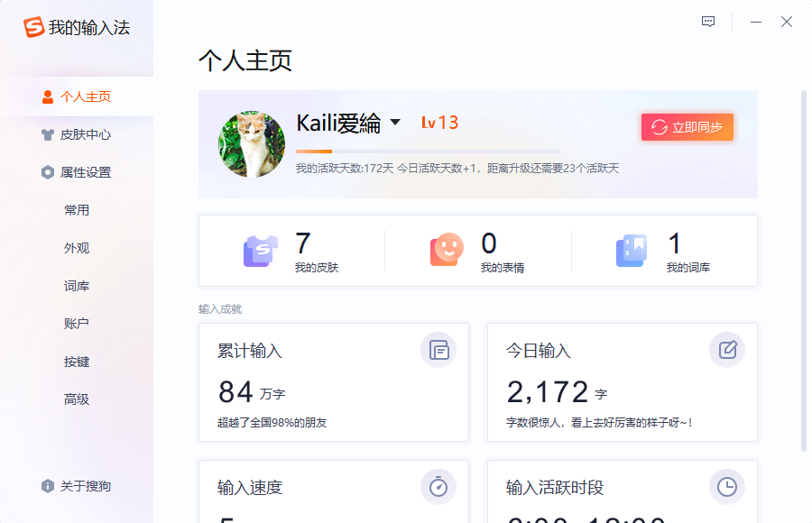Click the 我的表情 emoji icon

[447, 250]
